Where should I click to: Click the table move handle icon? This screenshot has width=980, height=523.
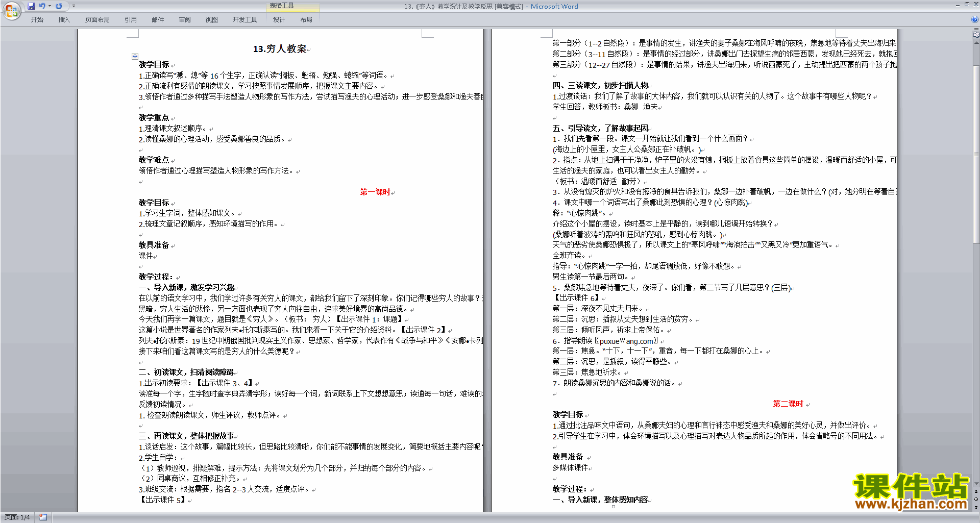135,56
